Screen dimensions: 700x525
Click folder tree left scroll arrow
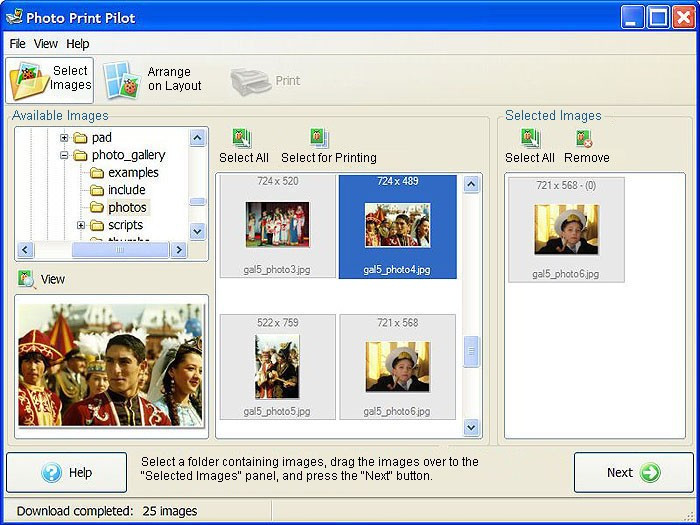(x=25, y=250)
